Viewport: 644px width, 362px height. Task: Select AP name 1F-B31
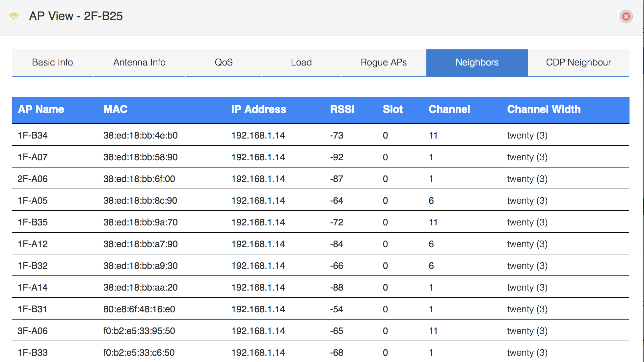tap(32, 309)
